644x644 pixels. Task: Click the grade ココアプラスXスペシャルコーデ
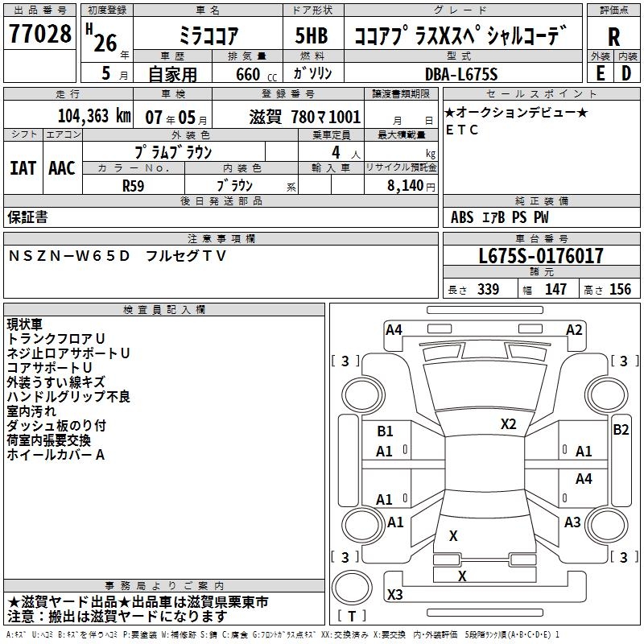tap(460, 35)
